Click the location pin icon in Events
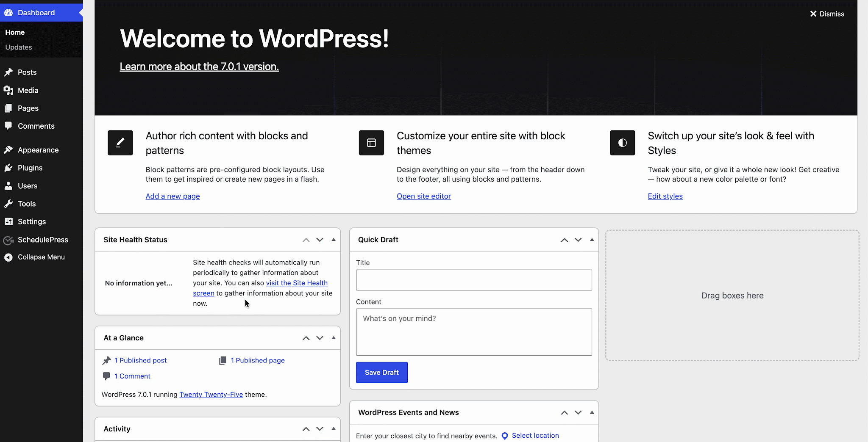The height and width of the screenshot is (442, 868). [x=505, y=436]
